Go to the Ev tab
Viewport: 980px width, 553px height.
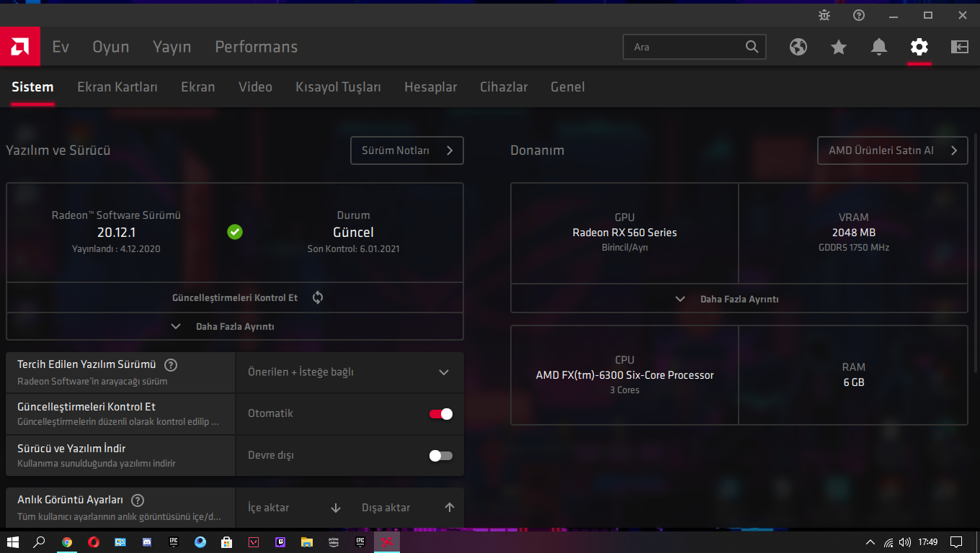click(61, 47)
